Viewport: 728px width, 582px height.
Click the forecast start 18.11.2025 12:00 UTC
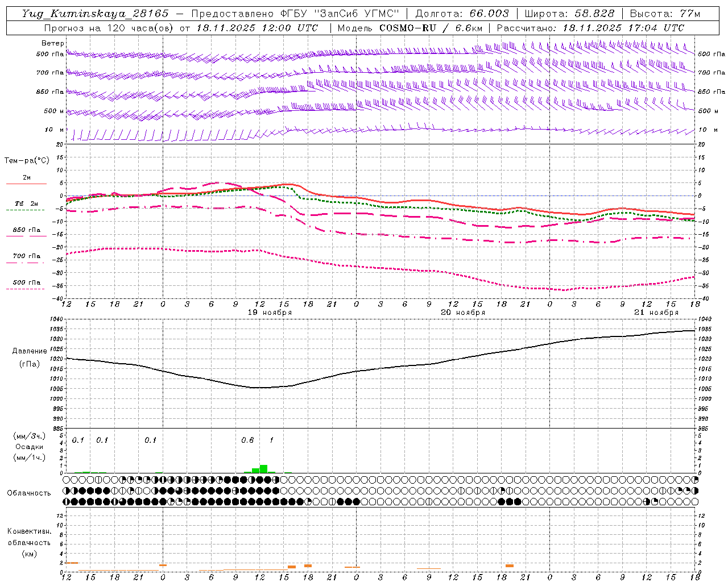tap(257, 28)
